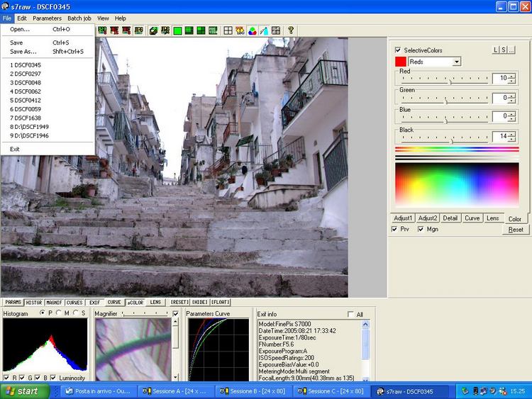Click the PSD export toolbar icon
Screen dimensions: 532x399
102,30
